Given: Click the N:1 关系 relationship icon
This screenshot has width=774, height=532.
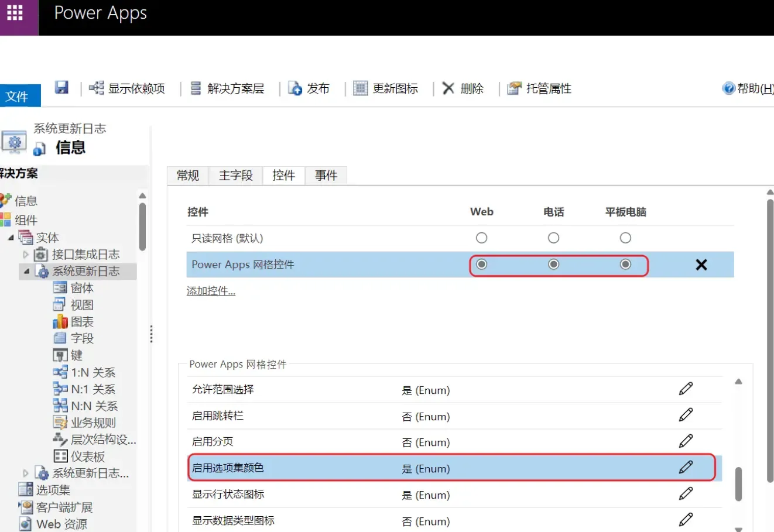Looking at the screenshot, I should (60, 389).
